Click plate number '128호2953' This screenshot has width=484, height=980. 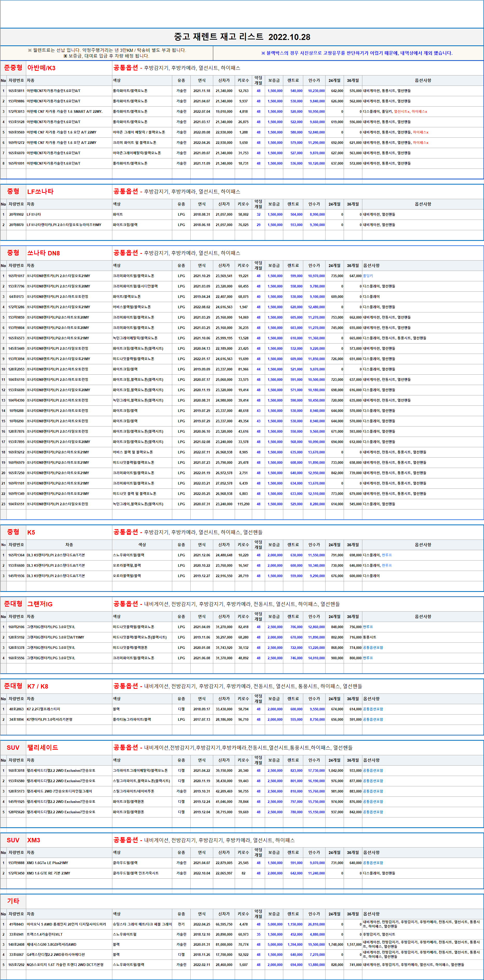16,369
